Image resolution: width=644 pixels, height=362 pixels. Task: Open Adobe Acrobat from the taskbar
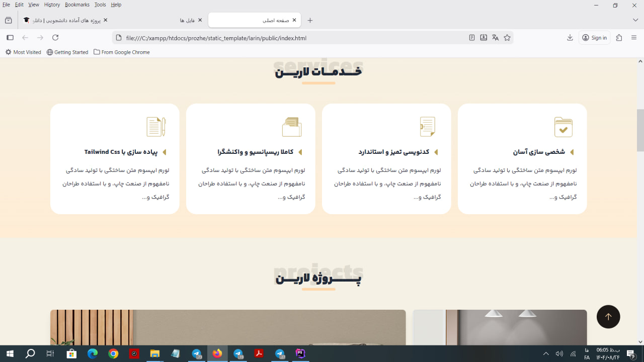tap(258, 353)
